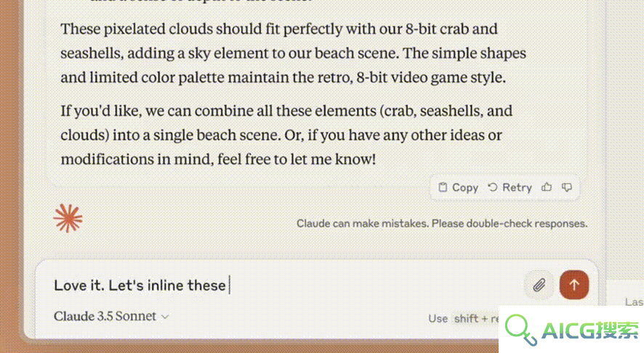Screen dimensions: 644x353
Task: Attach a file with the paperclip icon
Action: tap(539, 285)
